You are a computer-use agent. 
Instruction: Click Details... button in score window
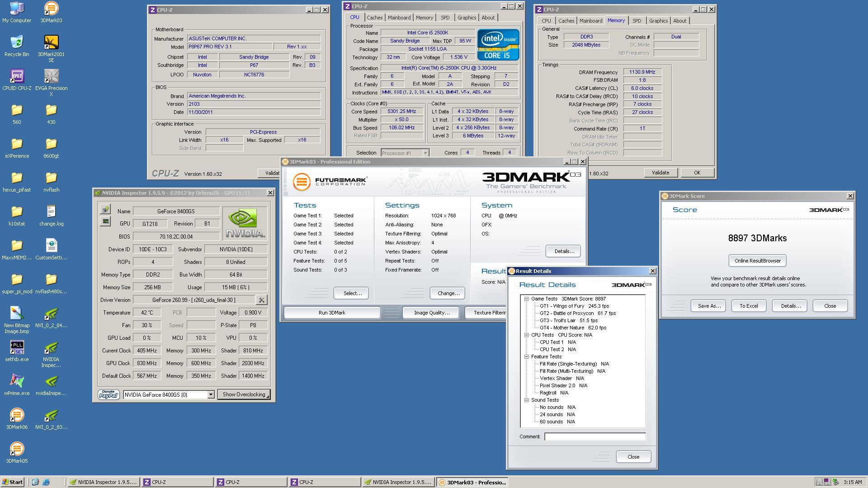pyautogui.click(x=790, y=306)
